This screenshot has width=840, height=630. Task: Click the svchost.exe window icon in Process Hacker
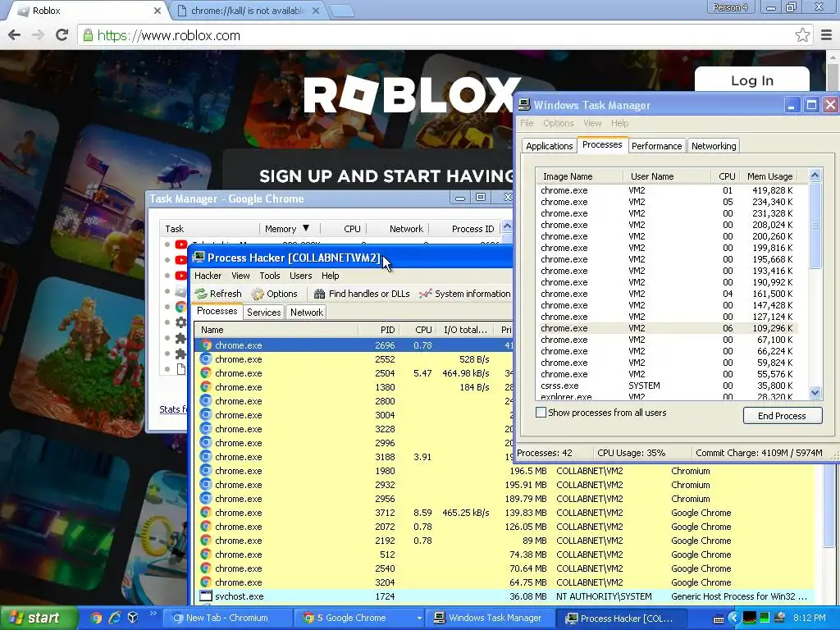point(206,596)
